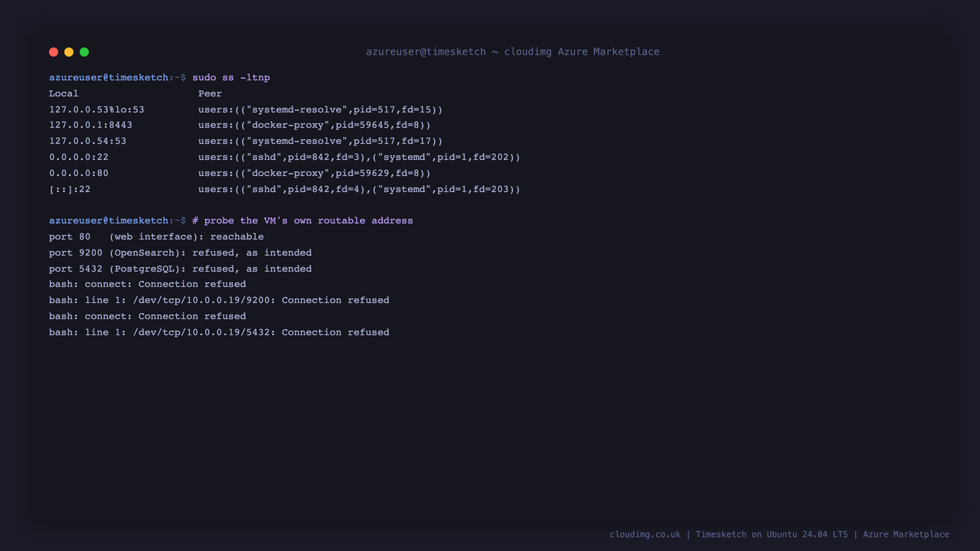The height and width of the screenshot is (551, 980).
Task: Click the systemd-resolve entry with fd=17
Action: click(320, 141)
